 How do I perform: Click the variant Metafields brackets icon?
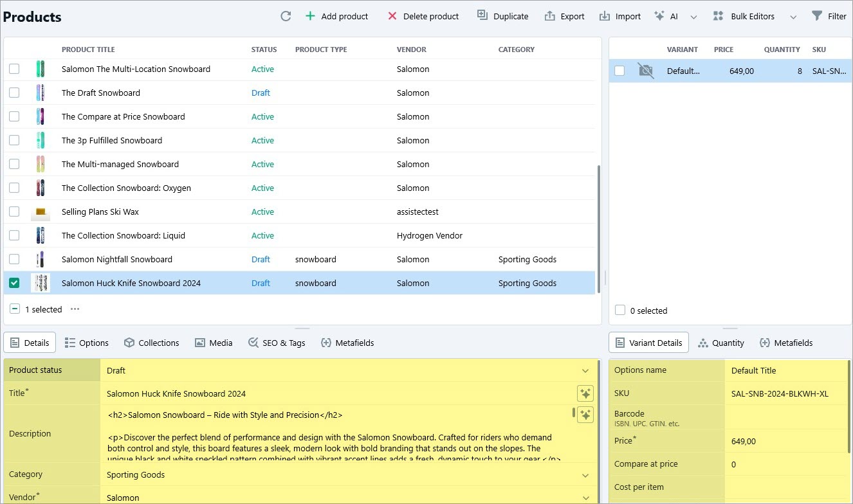765,343
